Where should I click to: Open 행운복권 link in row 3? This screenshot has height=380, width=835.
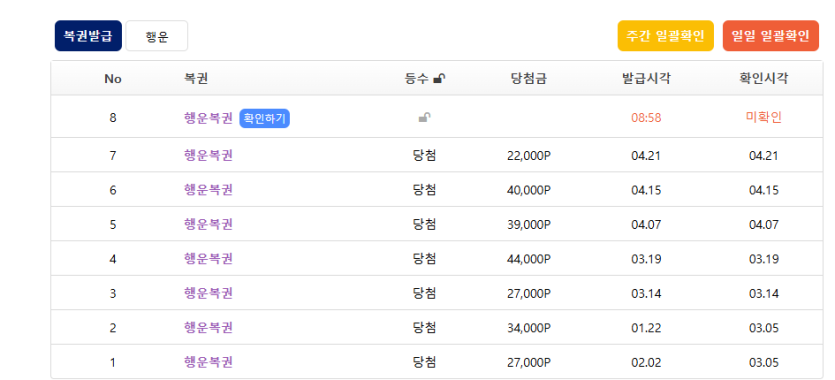(208, 293)
